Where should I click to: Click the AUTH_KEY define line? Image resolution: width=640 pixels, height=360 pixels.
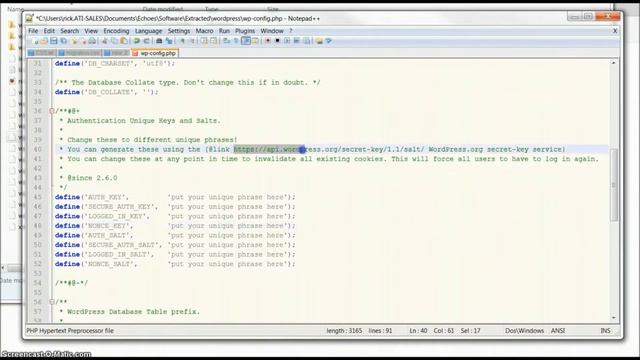click(175, 197)
